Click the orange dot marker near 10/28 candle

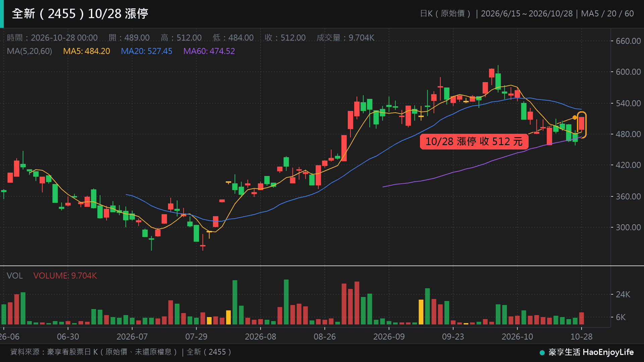575,117
